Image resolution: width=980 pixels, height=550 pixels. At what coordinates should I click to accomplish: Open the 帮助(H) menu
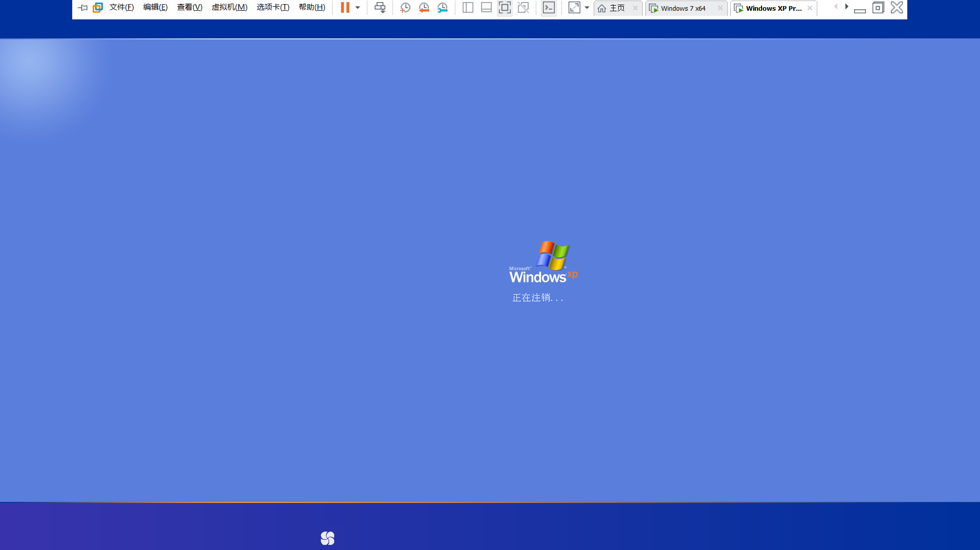(312, 8)
